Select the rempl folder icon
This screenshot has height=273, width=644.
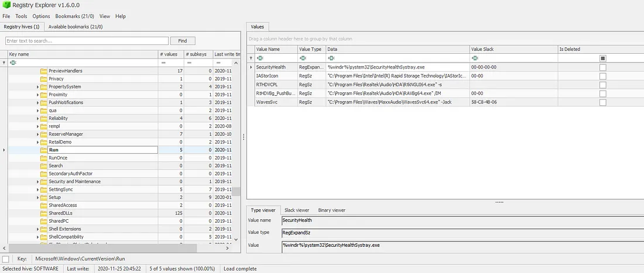44,126
